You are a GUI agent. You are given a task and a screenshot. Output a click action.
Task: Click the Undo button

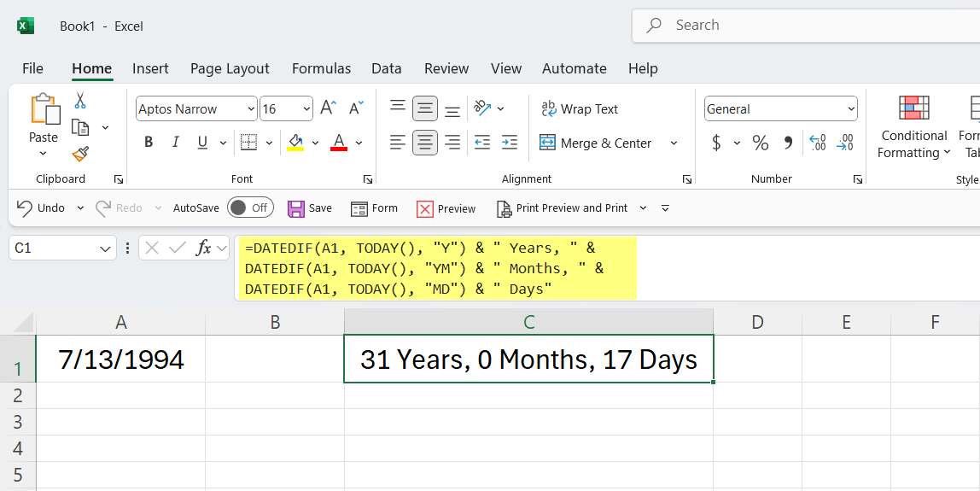pyautogui.click(x=40, y=208)
